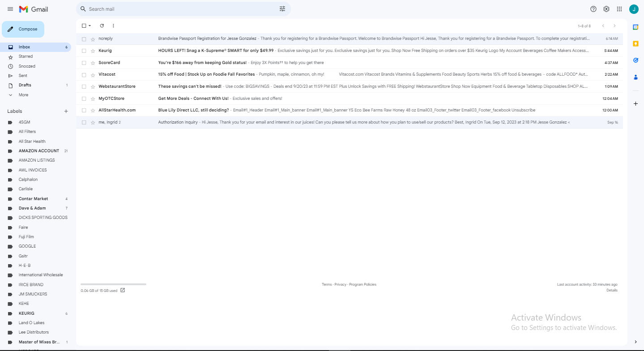
Task: Open the Sent folder
Action: point(35,76)
